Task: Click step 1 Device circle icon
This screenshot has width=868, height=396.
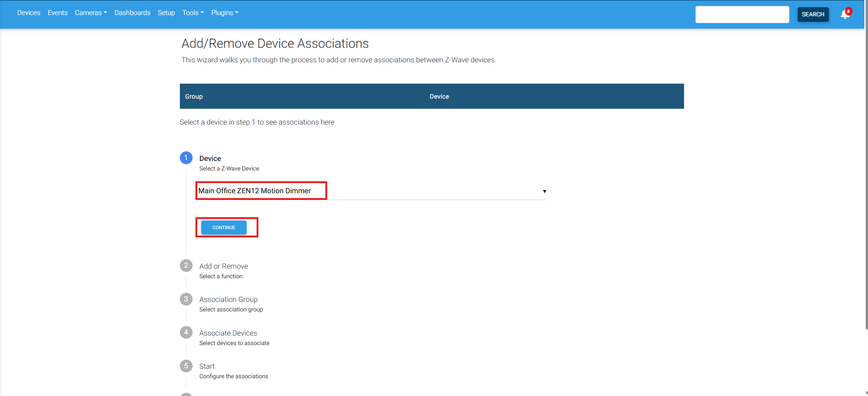Action: 186,158
